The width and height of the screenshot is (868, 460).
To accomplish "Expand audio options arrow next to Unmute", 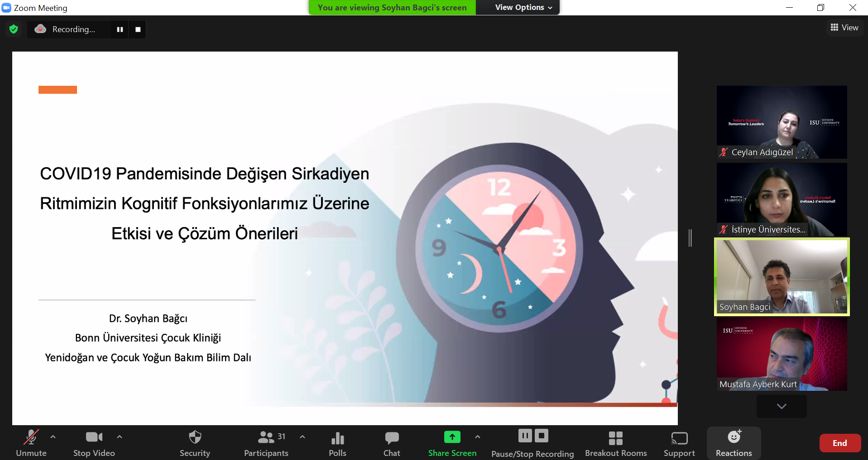I will pyautogui.click(x=53, y=437).
